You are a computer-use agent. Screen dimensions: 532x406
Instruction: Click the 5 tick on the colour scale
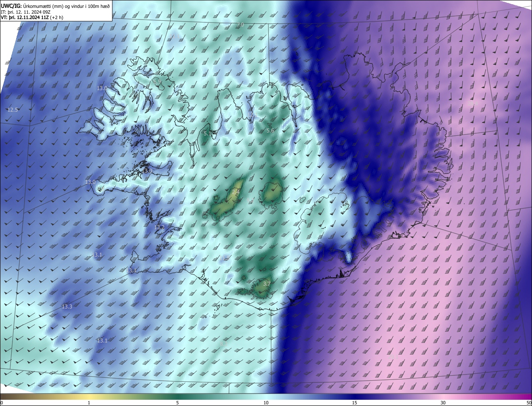177,403
